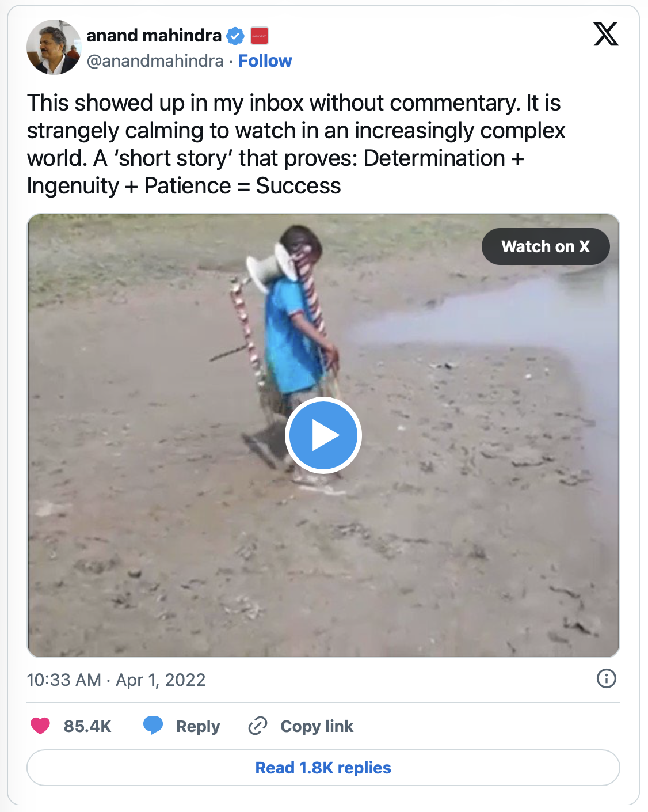
Task: Click the Copy link text
Action: click(317, 726)
